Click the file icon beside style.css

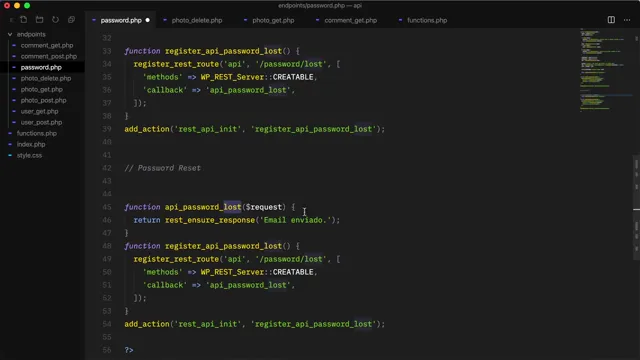[x=10, y=156]
